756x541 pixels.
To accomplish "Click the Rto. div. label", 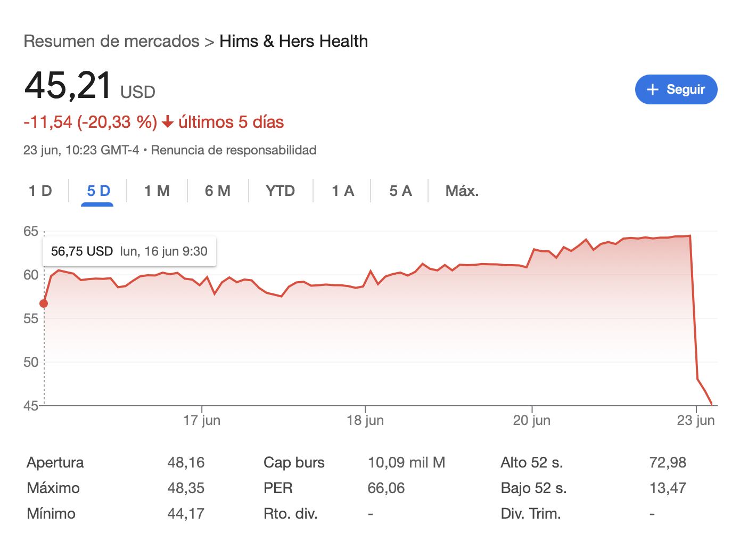I will (x=291, y=513).
